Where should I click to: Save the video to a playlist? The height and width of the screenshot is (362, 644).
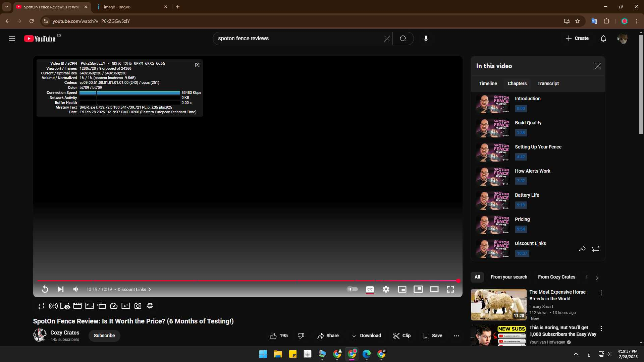point(433,336)
